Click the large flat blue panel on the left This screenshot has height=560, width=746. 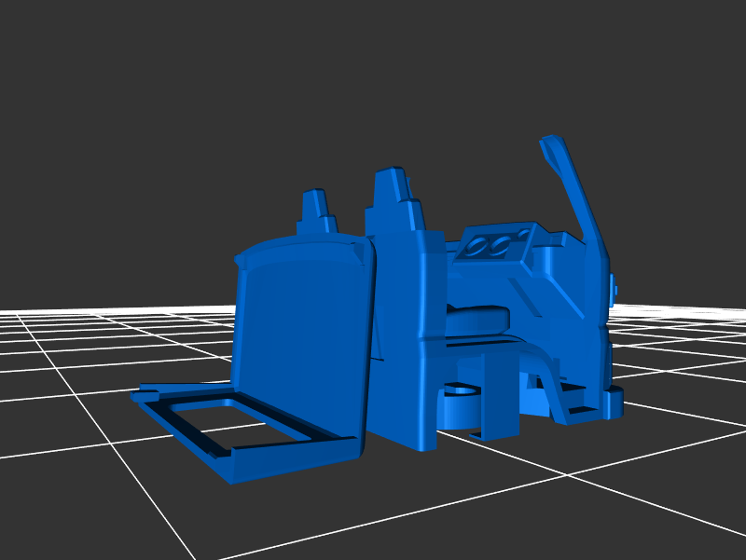303,345
